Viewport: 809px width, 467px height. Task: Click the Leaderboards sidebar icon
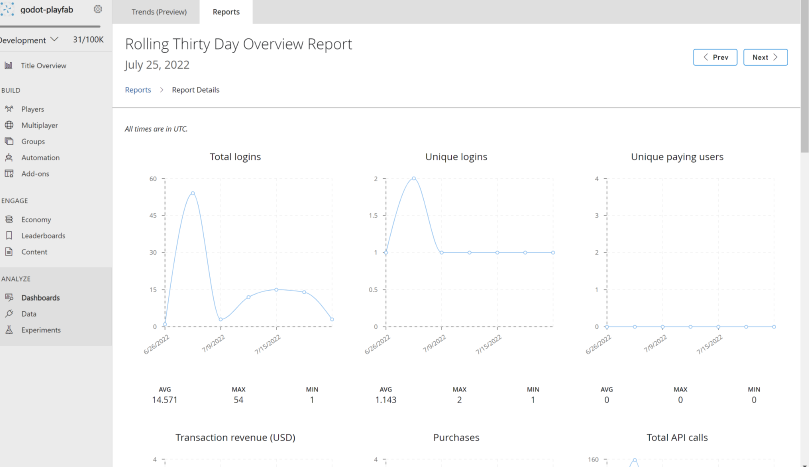click(x=9, y=235)
